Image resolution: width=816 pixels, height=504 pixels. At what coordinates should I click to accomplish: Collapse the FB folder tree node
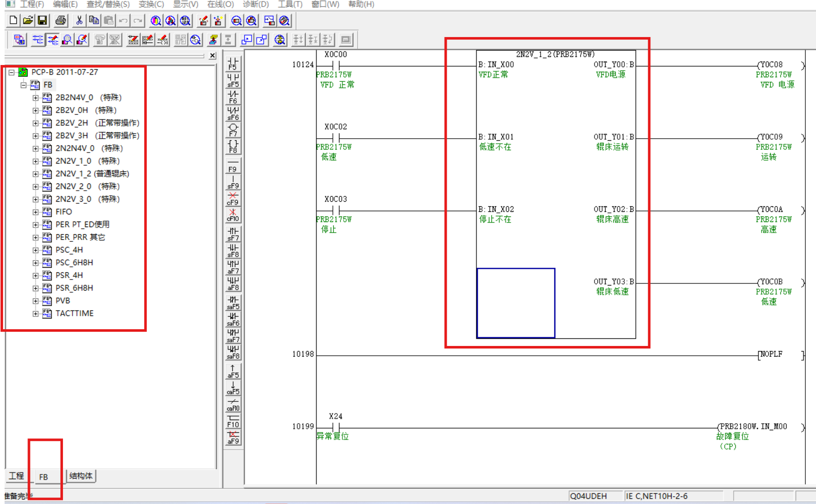point(23,85)
